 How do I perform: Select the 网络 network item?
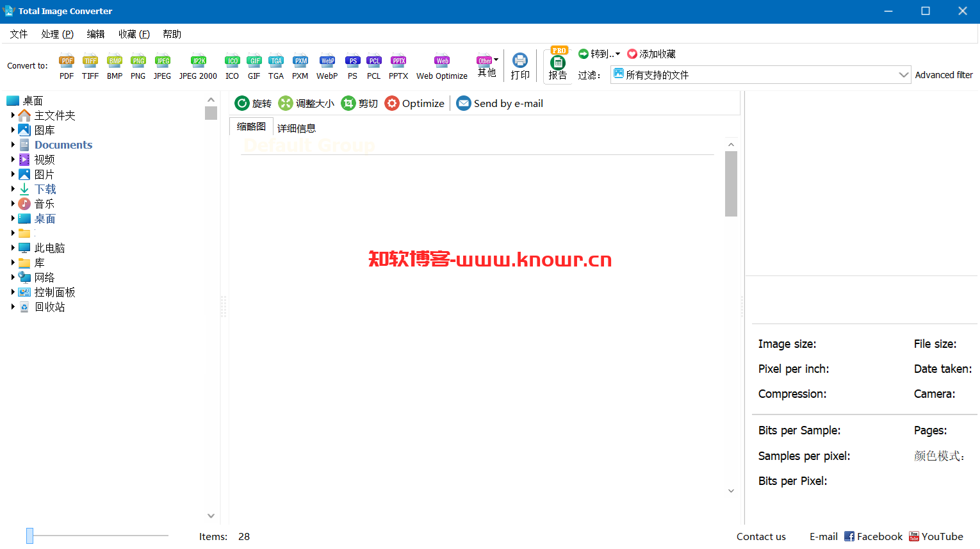pyautogui.click(x=44, y=277)
